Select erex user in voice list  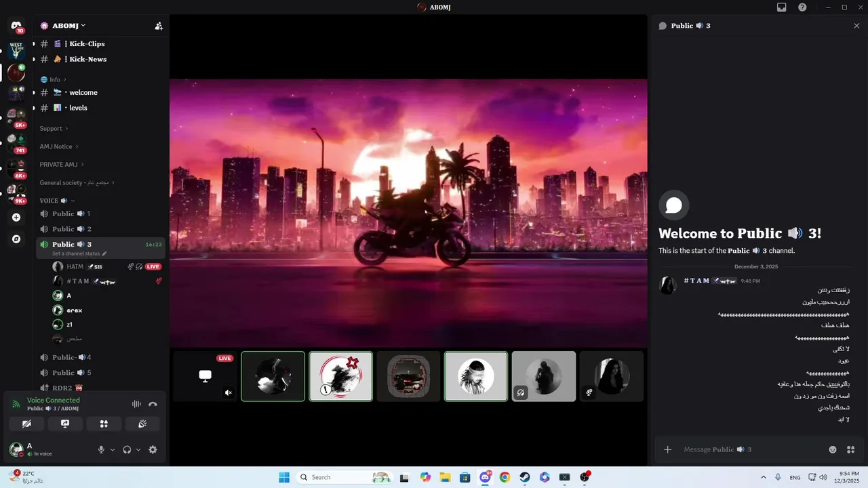(x=107, y=310)
